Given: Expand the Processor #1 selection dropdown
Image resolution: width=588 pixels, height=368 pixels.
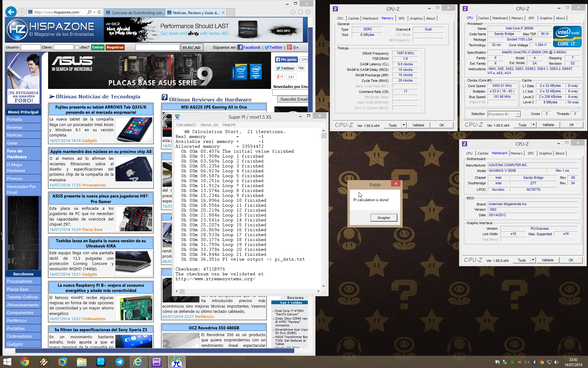Looking at the screenshot, I should point(518,114).
